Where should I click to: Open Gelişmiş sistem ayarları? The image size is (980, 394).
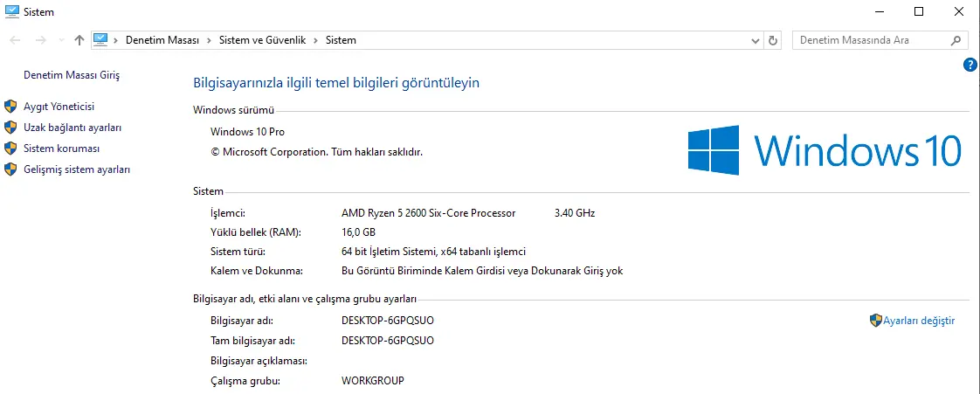coord(77,169)
